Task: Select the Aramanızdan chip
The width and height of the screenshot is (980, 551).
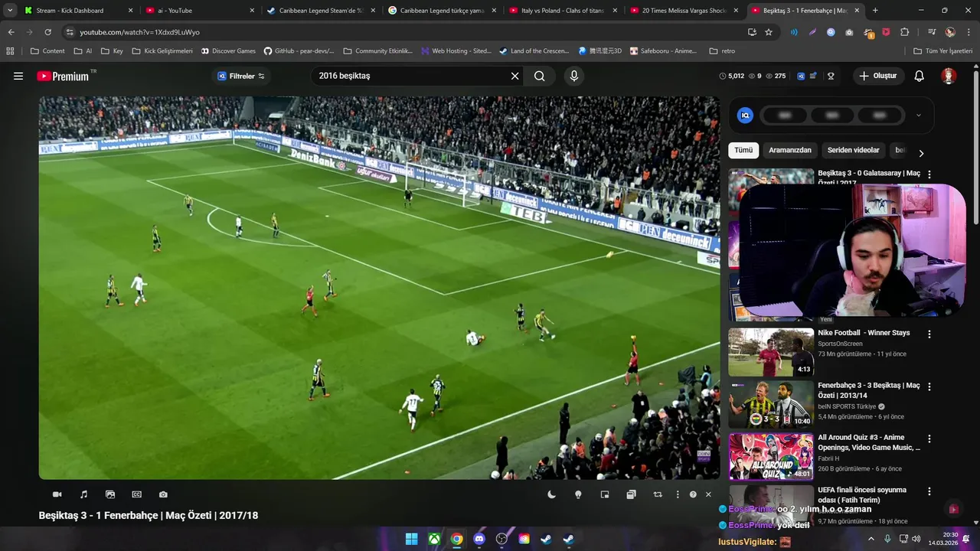Action: pos(790,150)
